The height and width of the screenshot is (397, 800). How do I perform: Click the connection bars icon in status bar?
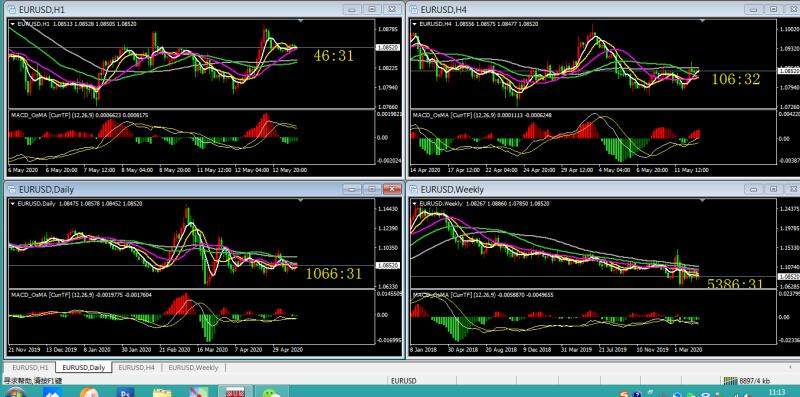pos(730,381)
